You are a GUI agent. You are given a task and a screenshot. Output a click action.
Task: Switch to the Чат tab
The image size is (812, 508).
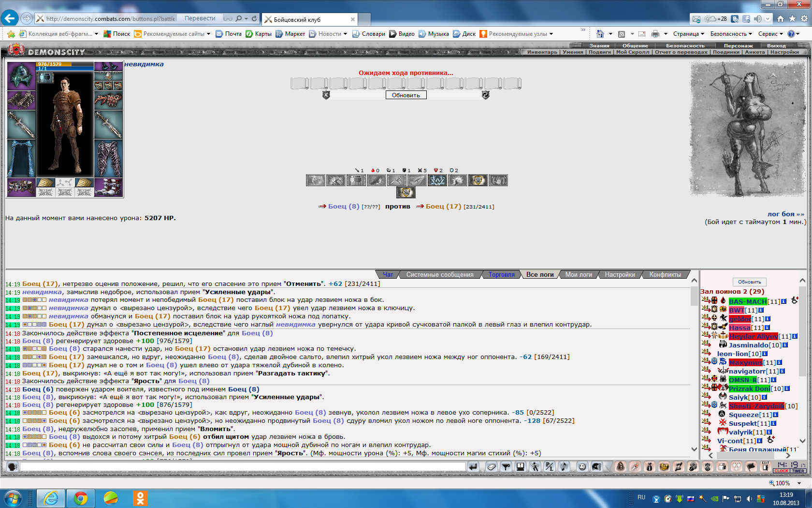tap(388, 275)
